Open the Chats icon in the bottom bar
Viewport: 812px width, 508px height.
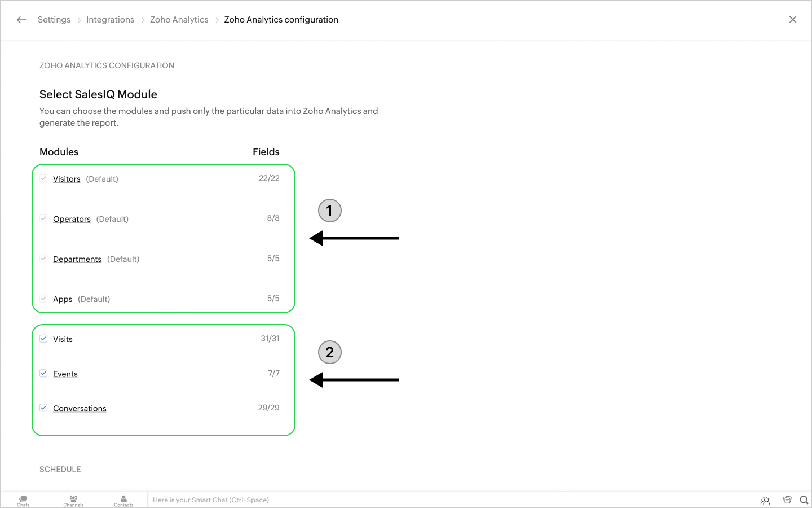(x=23, y=500)
